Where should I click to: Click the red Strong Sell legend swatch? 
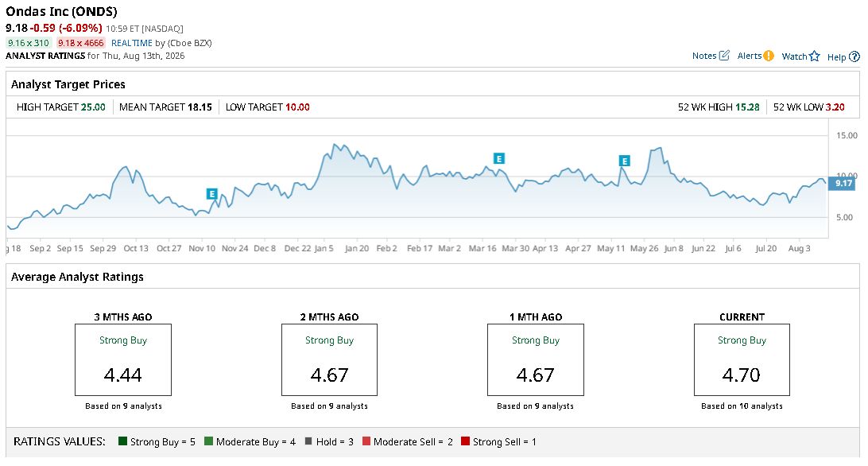(465, 441)
